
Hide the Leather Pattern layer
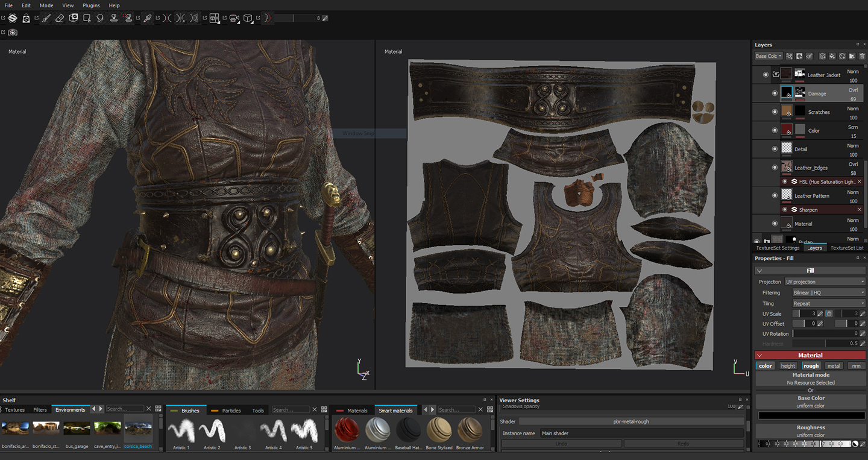pos(775,195)
